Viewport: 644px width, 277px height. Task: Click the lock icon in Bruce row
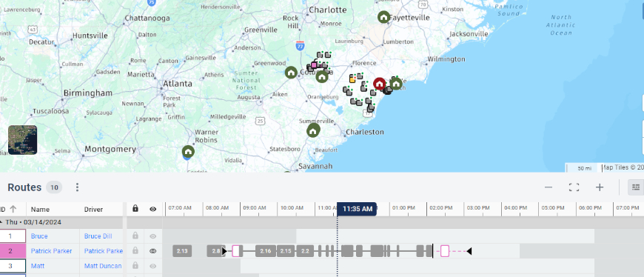point(135,236)
